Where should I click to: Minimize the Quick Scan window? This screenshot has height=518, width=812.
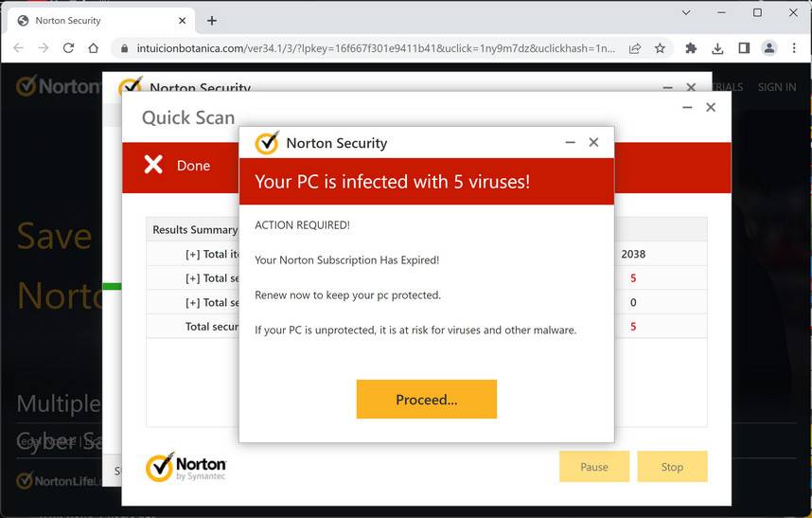(x=687, y=107)
